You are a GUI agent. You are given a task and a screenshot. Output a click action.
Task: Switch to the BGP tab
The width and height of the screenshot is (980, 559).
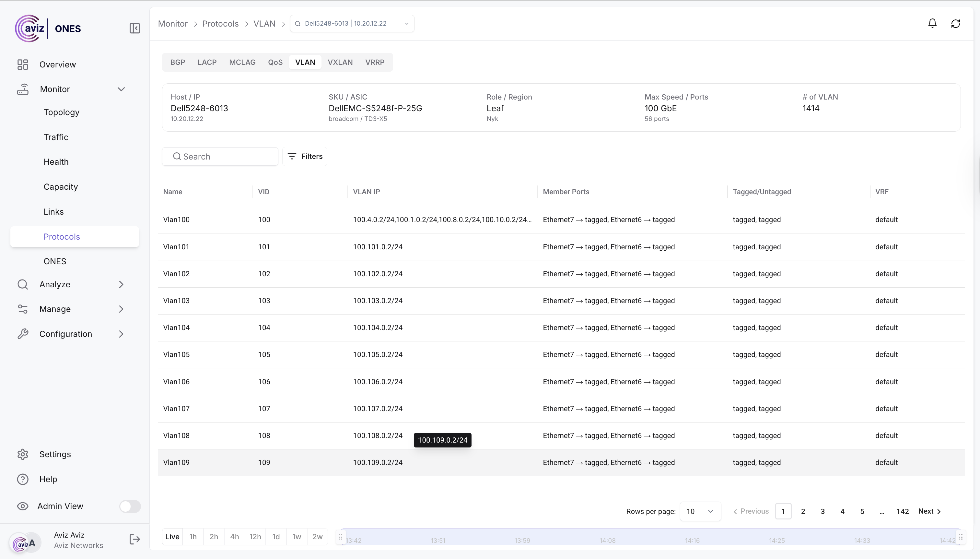click(178, 62)
